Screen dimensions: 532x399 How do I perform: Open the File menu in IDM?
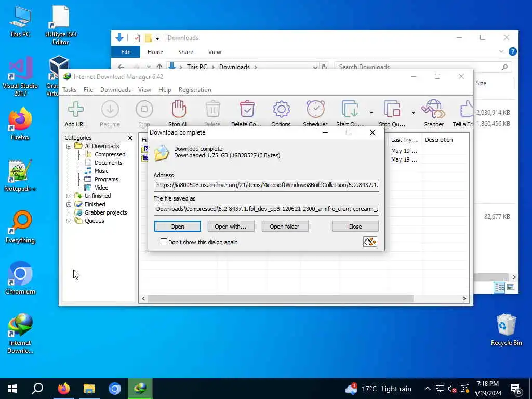(88, 90)
